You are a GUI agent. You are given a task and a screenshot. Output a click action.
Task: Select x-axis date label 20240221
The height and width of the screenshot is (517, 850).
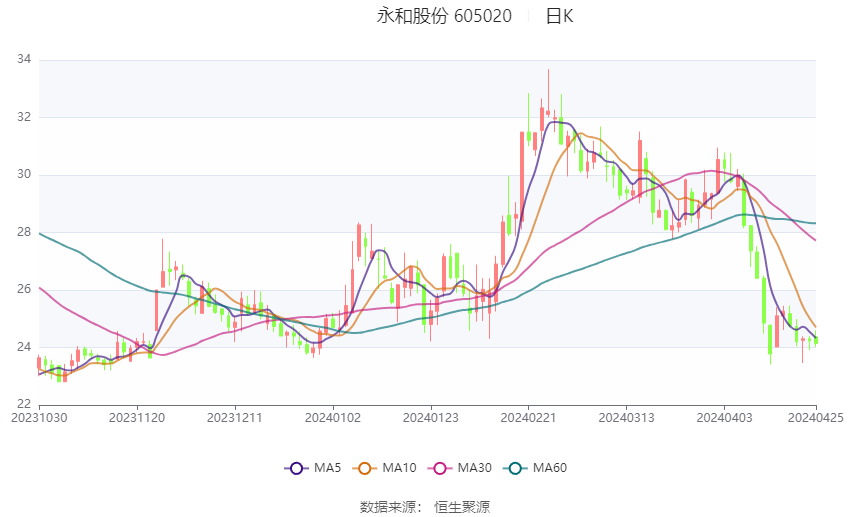528,418
